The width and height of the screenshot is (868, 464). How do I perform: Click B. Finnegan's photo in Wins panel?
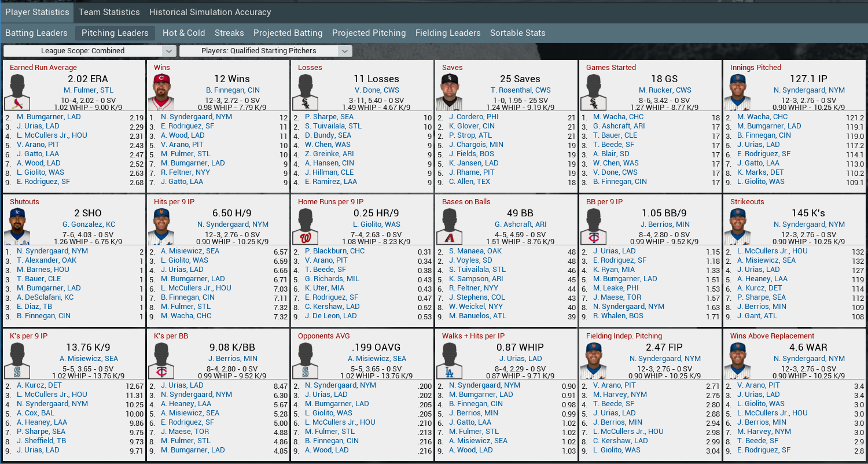(x=161, y=92)
